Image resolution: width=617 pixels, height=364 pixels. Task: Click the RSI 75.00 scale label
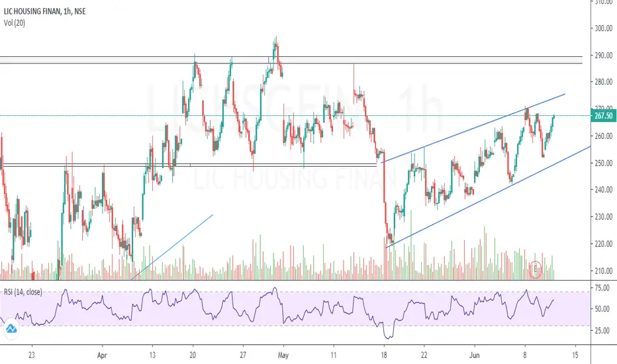coord(602,288)
